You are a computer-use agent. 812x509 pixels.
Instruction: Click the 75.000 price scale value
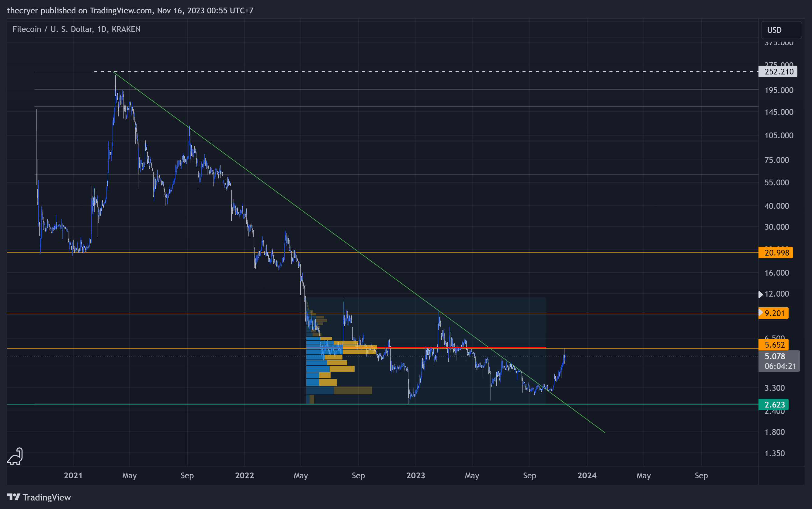coord(777,160)
